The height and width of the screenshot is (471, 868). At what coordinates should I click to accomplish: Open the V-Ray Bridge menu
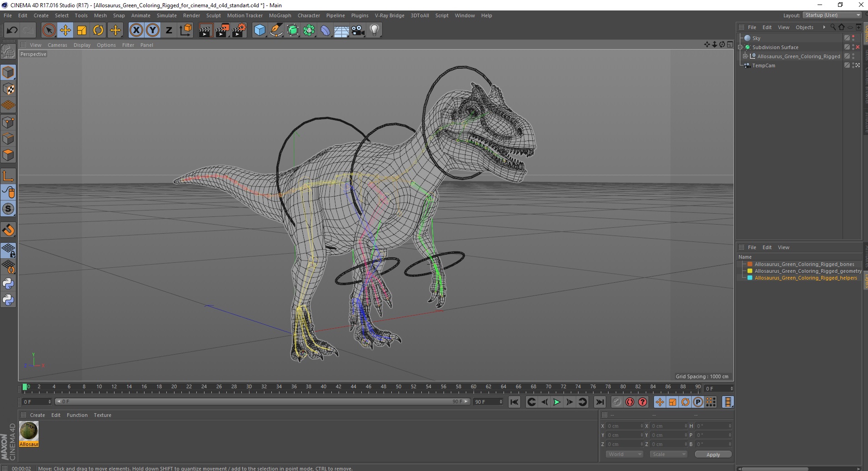click(389, 15)
